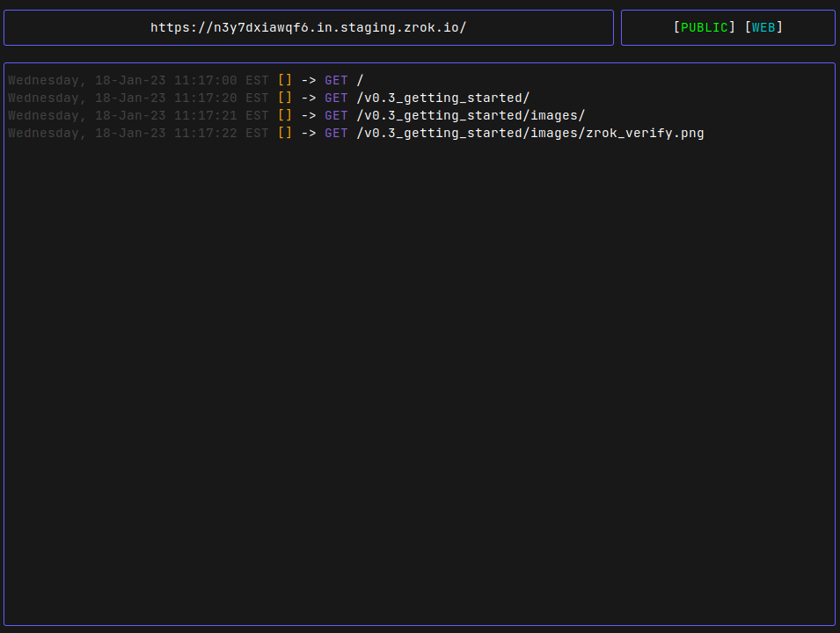Click the 11:17:21 EST timestamp
This screenshot has height=633, width=840.
click(x=222, y=116)
